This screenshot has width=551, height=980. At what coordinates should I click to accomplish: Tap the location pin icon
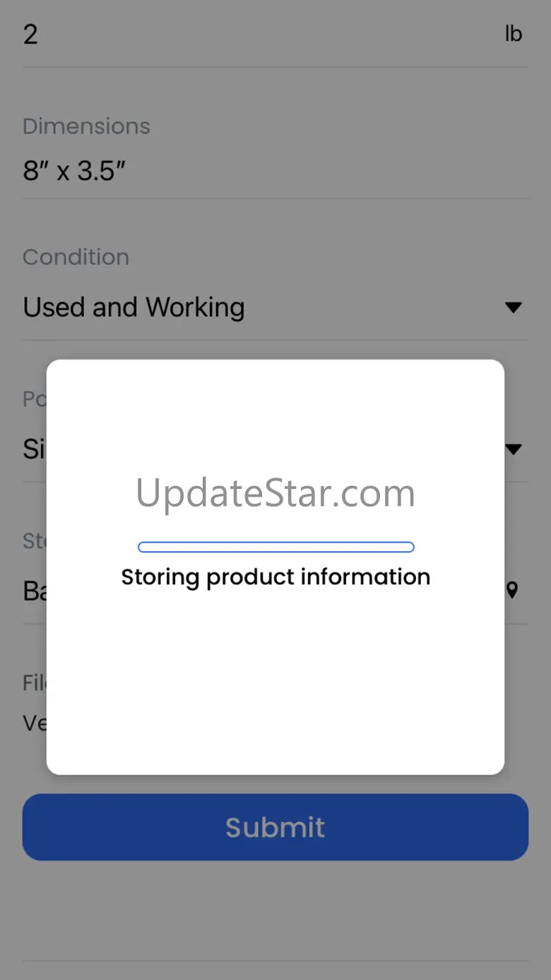(x=512, y=590)
